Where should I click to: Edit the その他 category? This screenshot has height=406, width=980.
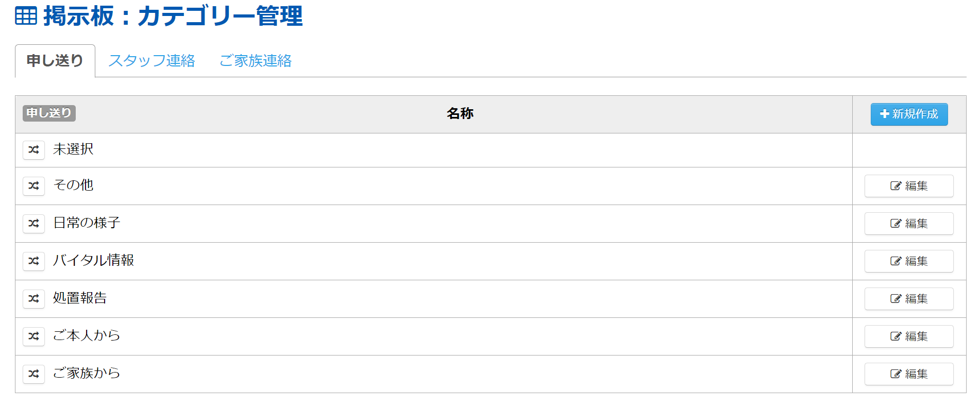pos(909,186)
